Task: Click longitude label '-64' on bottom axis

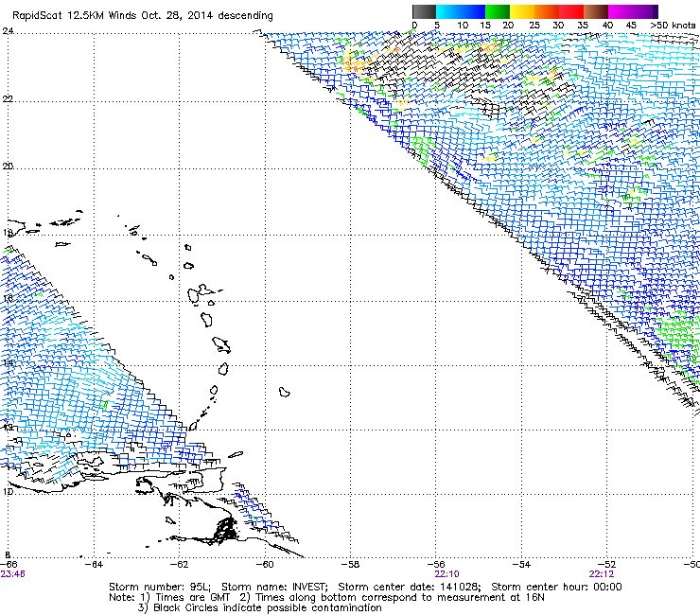Action: [94, 565]
